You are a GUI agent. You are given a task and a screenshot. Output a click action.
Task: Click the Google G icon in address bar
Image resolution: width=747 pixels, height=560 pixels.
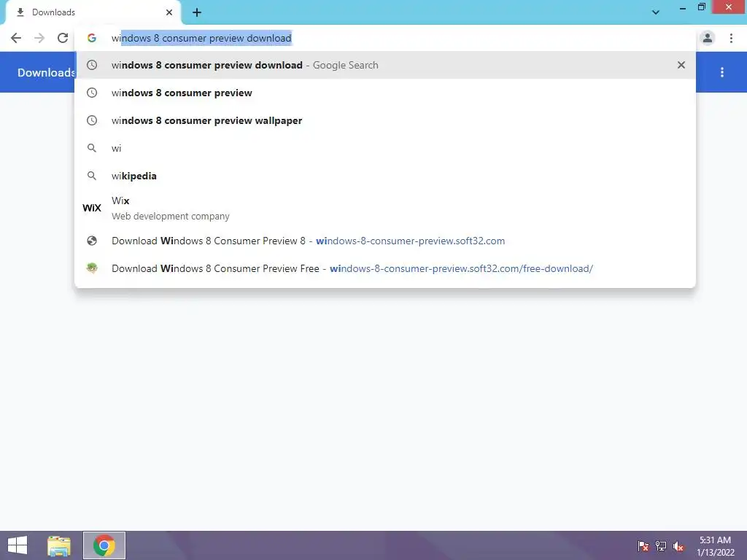[92, 38]
